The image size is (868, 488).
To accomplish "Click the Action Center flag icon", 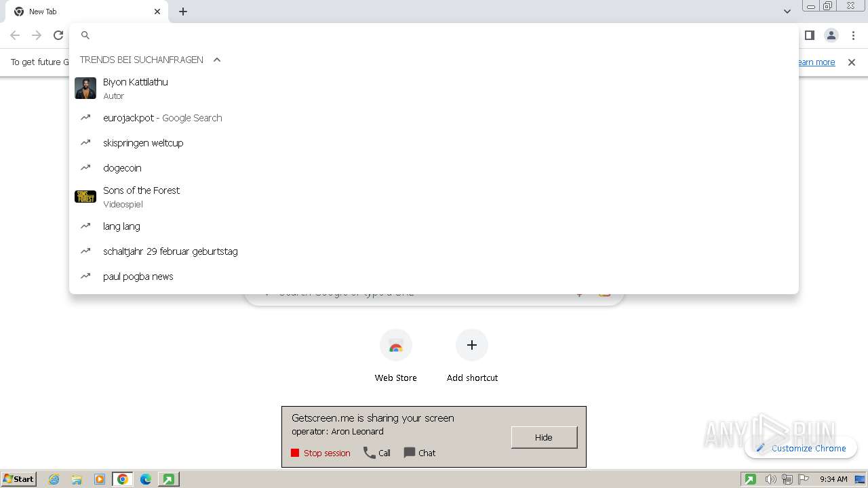I will [x=804, y=479].
